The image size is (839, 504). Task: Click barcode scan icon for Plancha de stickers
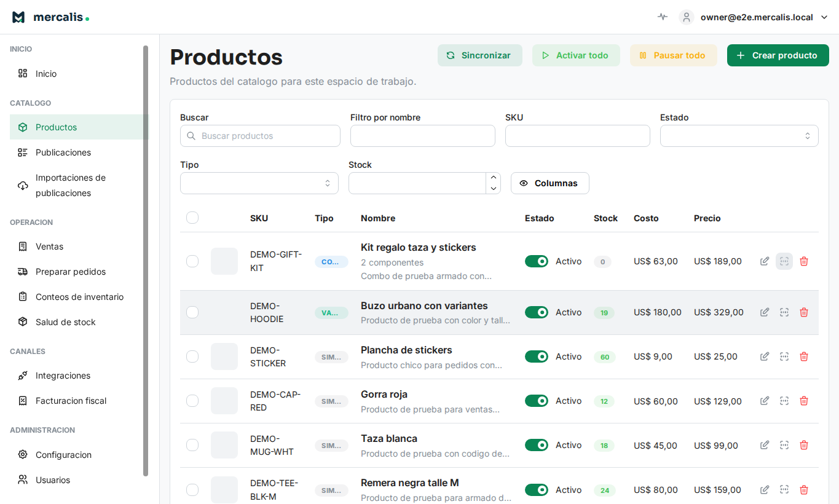coord(784,356)
